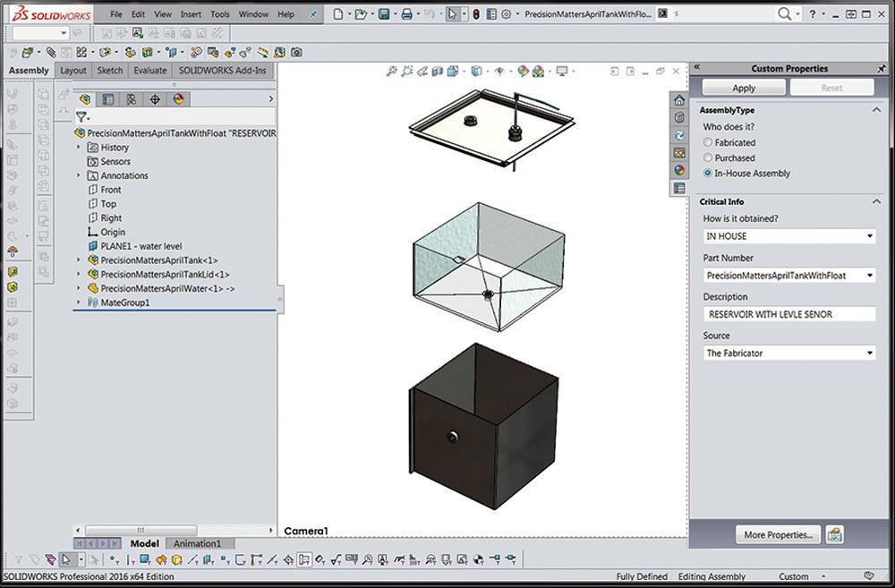Open the File menu
895x588 pixels.
pyautogui.click(x=115, y=14)
